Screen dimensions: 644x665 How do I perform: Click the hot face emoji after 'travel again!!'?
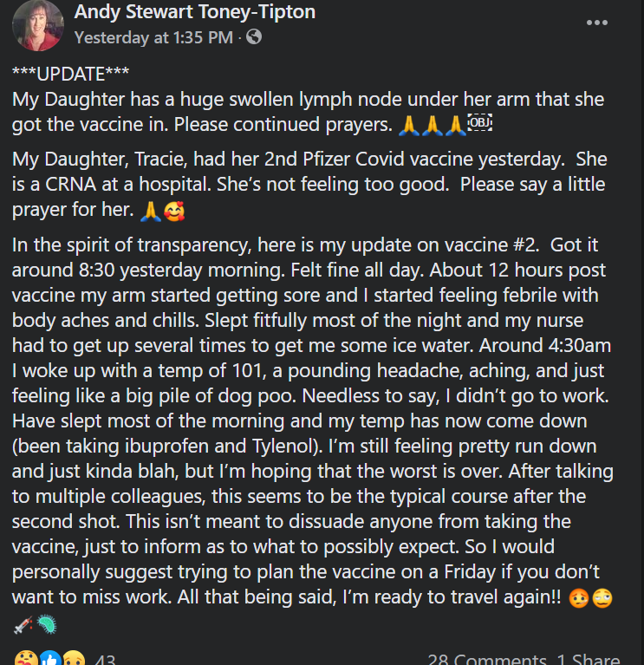coord(577,598)
